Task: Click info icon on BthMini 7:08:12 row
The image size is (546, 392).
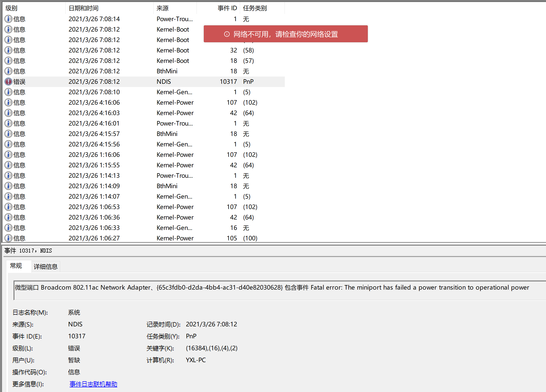Action: (8, 71)
